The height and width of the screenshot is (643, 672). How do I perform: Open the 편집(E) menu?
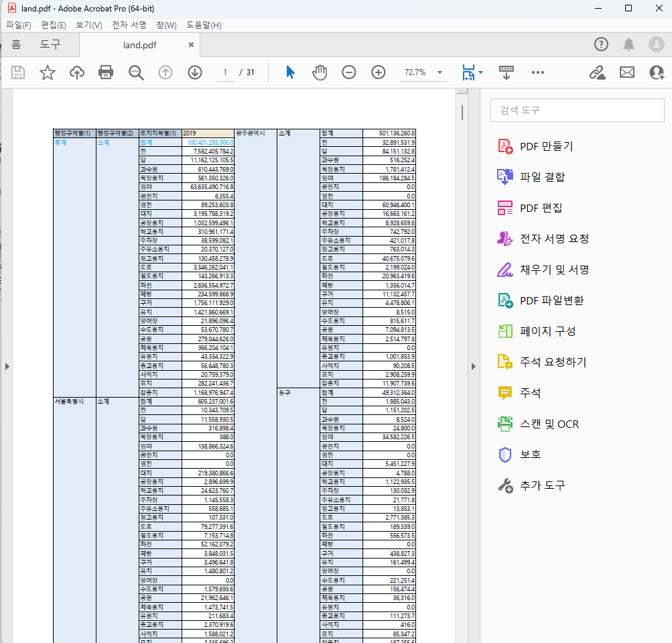point(54,25)
